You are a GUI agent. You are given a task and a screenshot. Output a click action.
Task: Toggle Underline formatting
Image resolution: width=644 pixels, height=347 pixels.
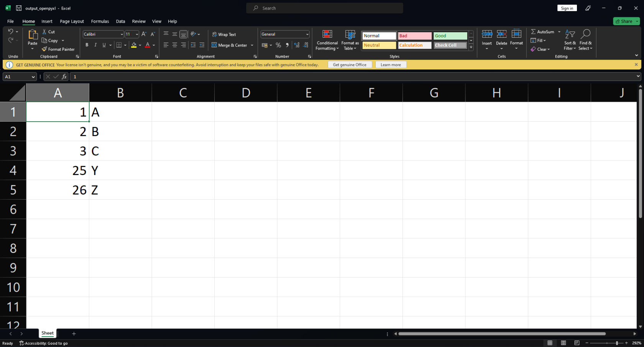(104, 45)
